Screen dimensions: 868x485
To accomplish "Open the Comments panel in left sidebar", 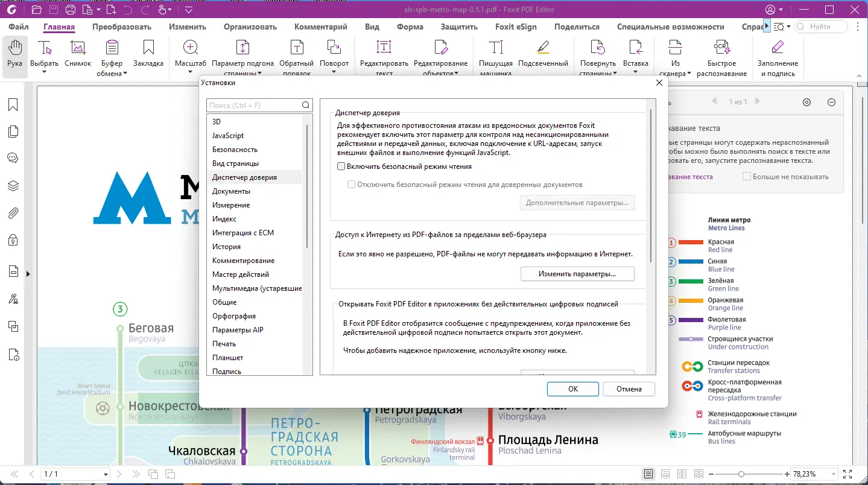I will coord(13,158).
